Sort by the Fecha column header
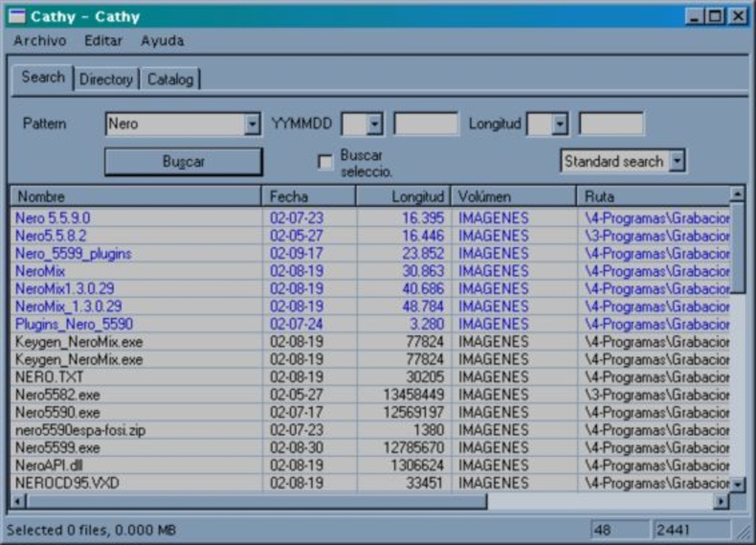This screenshot has height=545, width=756. click(x=309, y=196)
